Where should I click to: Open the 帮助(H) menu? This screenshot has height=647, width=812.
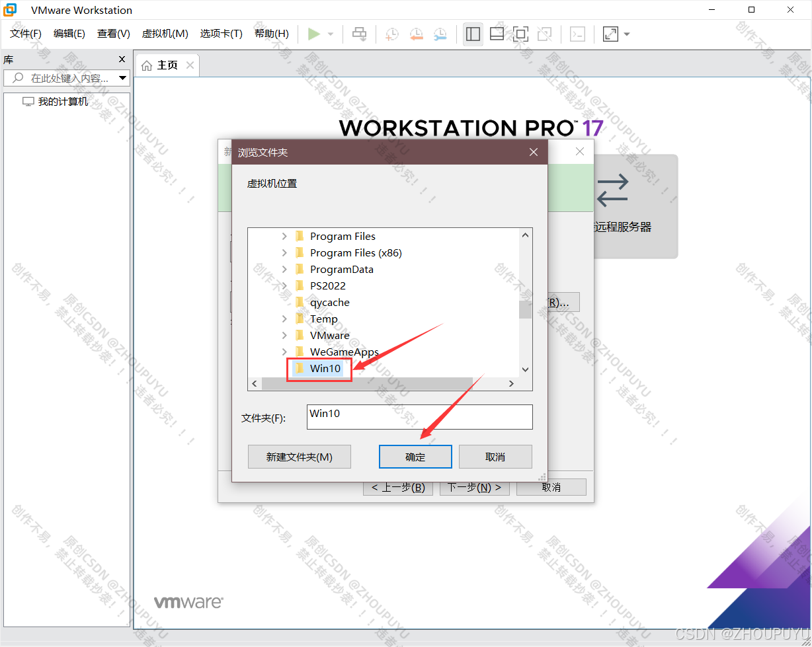(272, 34)
